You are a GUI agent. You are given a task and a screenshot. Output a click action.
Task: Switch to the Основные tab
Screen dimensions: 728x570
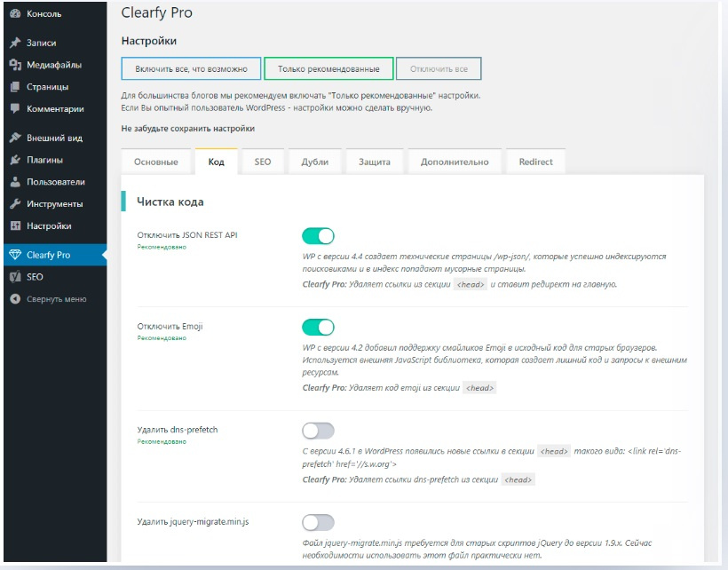[156, 162]
